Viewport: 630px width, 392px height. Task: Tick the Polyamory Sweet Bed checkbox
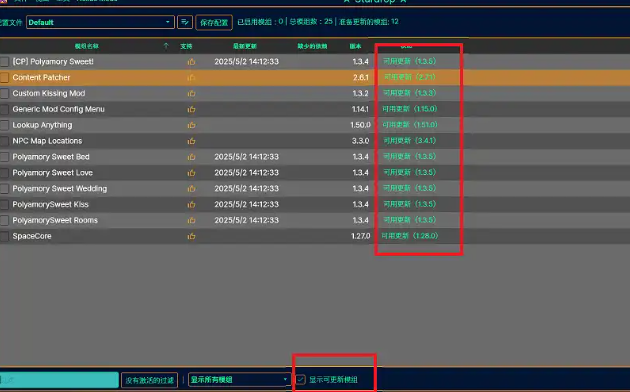pyautogui.click(x=4, y=157)
